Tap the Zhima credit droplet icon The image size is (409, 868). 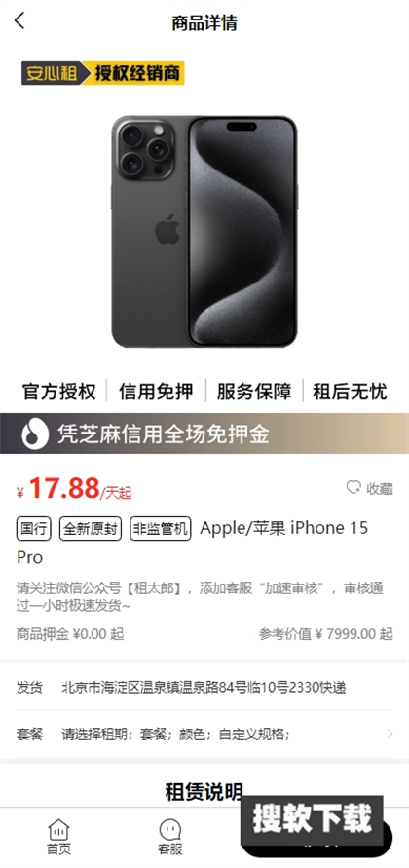coord(35,434)
